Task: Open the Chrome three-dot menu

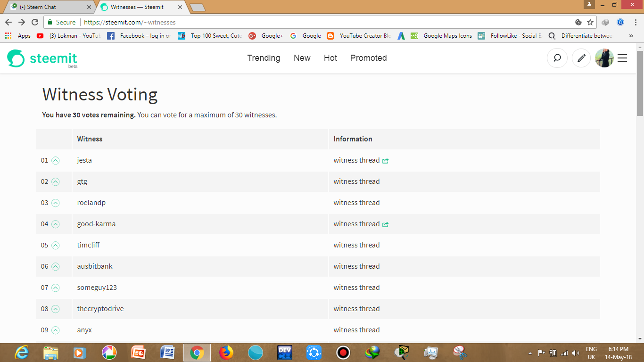Action: pyautogui.click(x=635, y=22)
